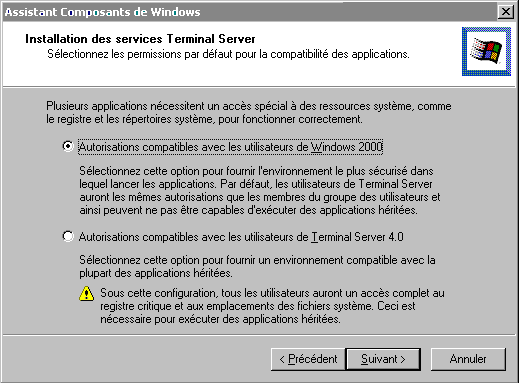
Task: Go back with the Précédent button
Action: tap(308, 359)
